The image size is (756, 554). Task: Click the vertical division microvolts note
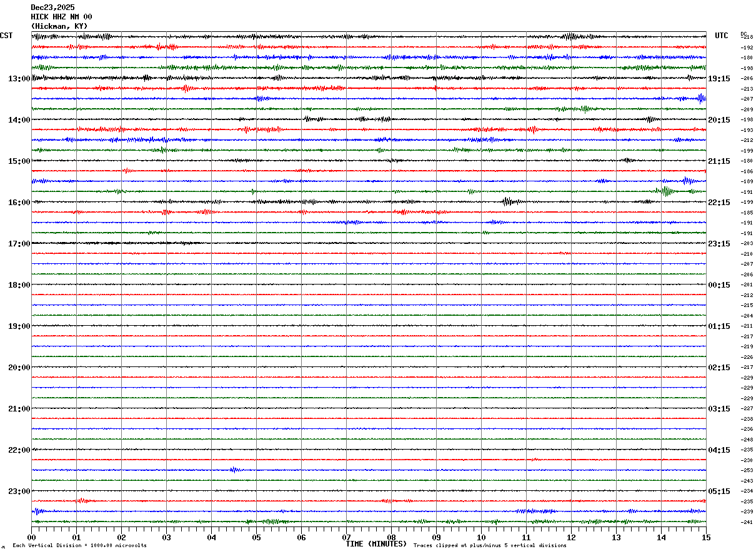pyautogui.click(x=79, y=546)
